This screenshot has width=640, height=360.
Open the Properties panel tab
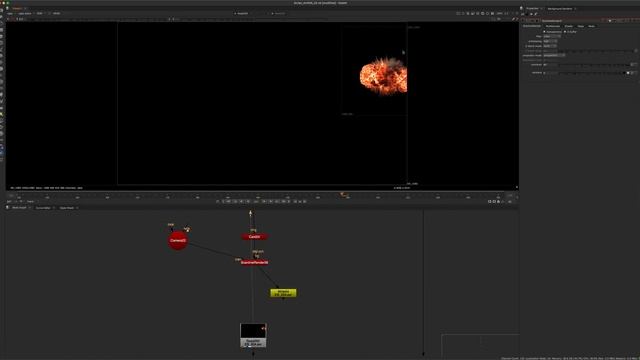pyautogui.click(x=532, y=9)
